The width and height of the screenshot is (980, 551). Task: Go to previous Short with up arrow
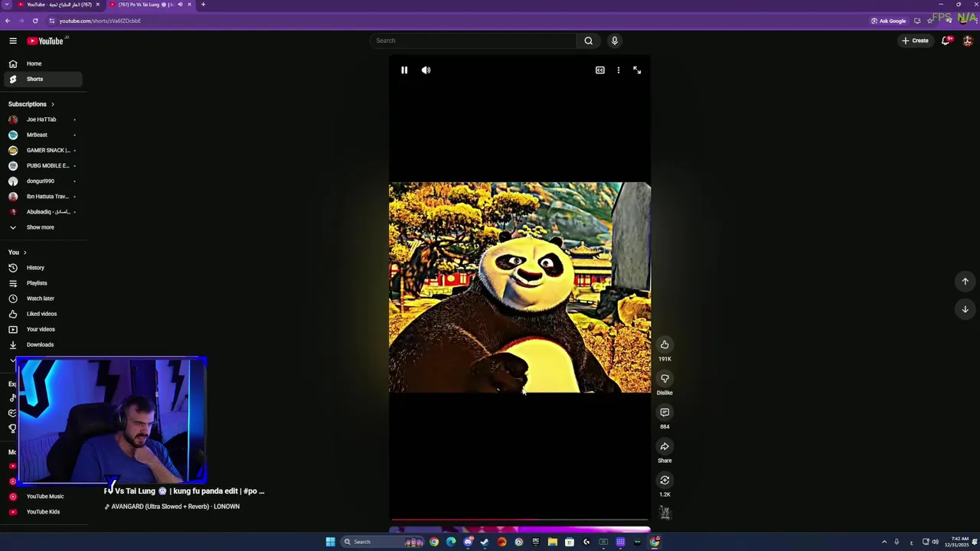tap(965, 281)
